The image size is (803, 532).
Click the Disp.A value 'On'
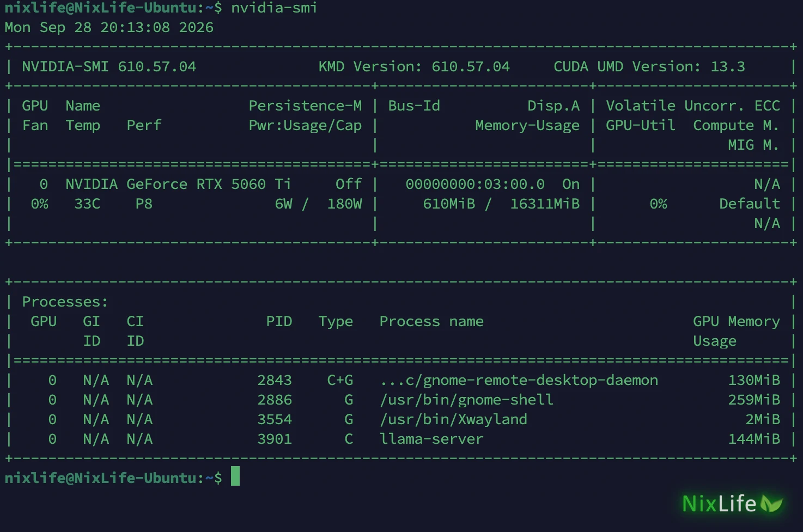click(x=571, y=184)
